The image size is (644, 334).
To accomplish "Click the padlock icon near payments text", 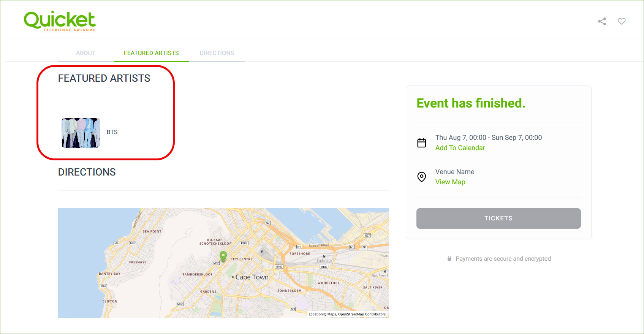I will tap(449, 259).
